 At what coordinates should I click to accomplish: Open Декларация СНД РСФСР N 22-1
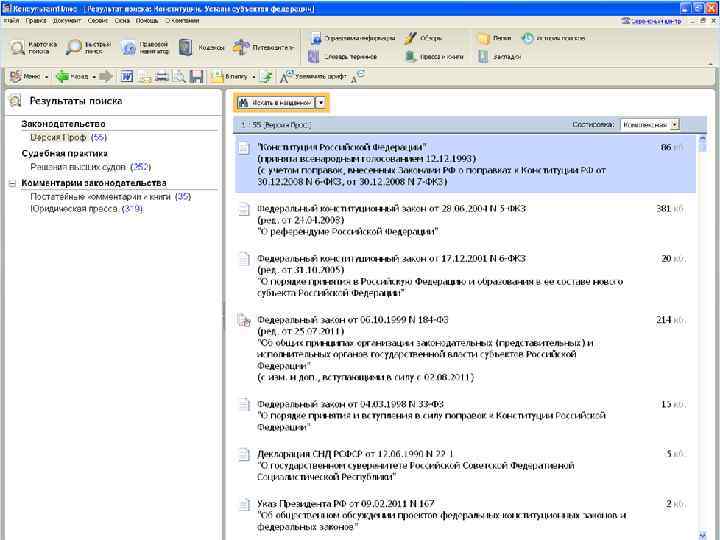(x=465, y=466)
